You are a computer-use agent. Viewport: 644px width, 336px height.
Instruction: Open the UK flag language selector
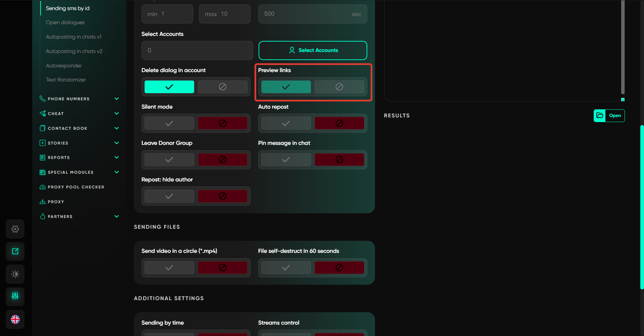click(15, 319)
